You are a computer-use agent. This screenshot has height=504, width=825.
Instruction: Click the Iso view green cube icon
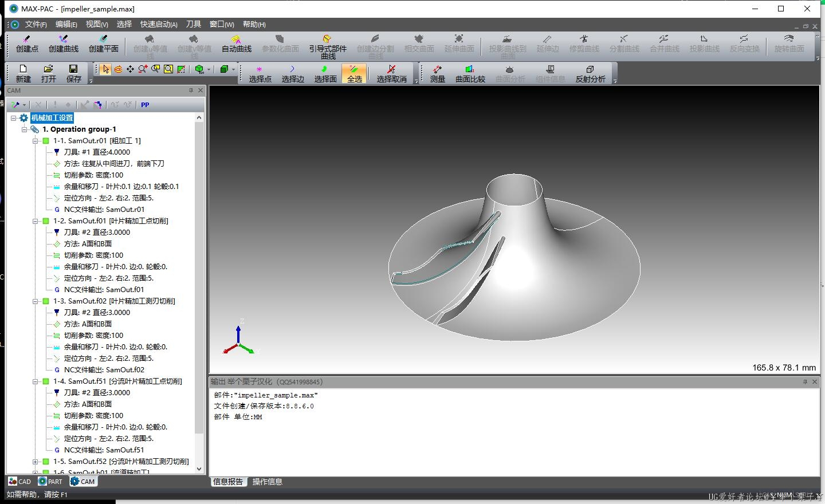click(199, 69)
